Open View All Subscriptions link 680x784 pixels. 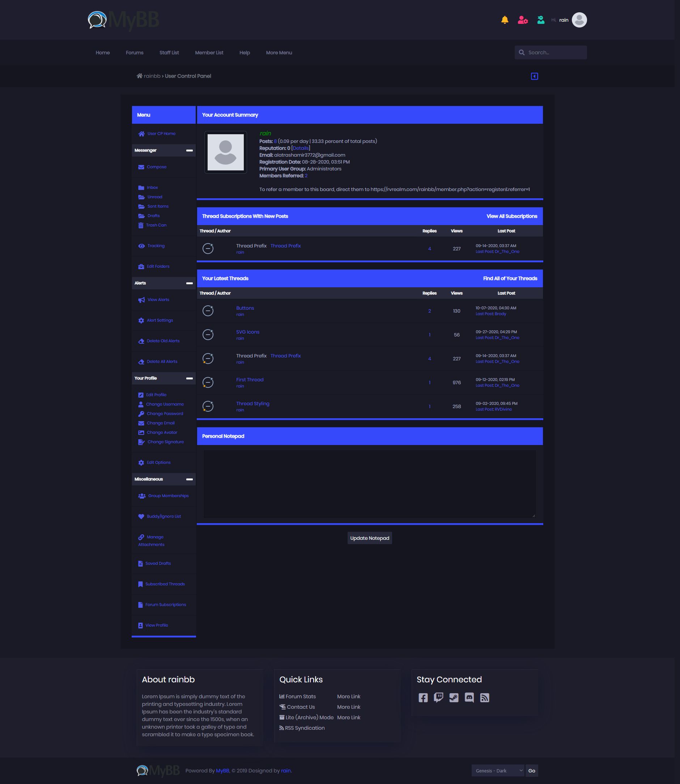[x=512, y=216]
